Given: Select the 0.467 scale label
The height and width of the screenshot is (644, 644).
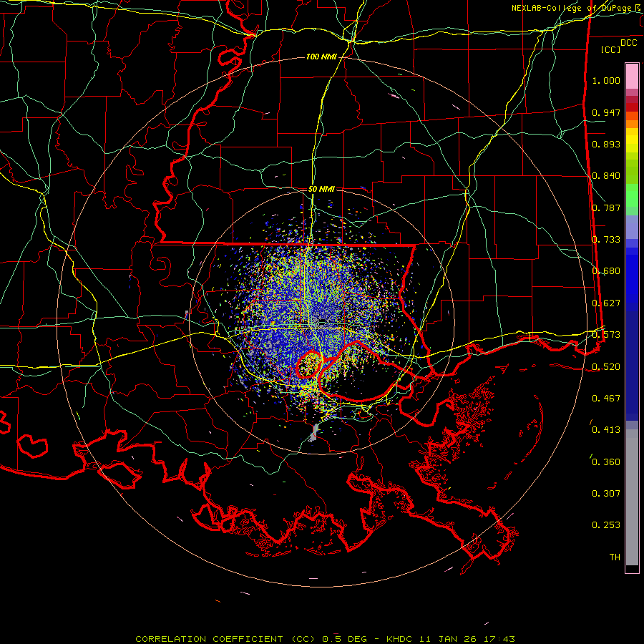Looking at the screenshot, I should 606,399.
